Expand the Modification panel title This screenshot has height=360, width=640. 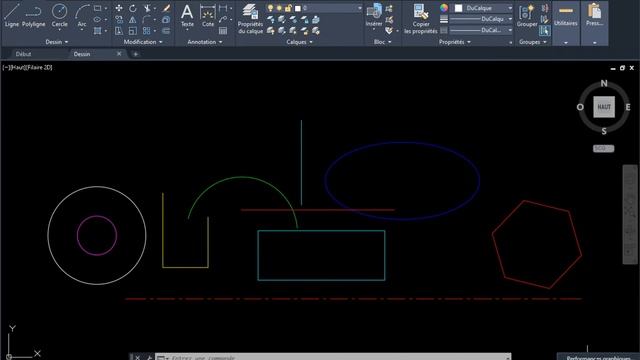coord(143,42)
